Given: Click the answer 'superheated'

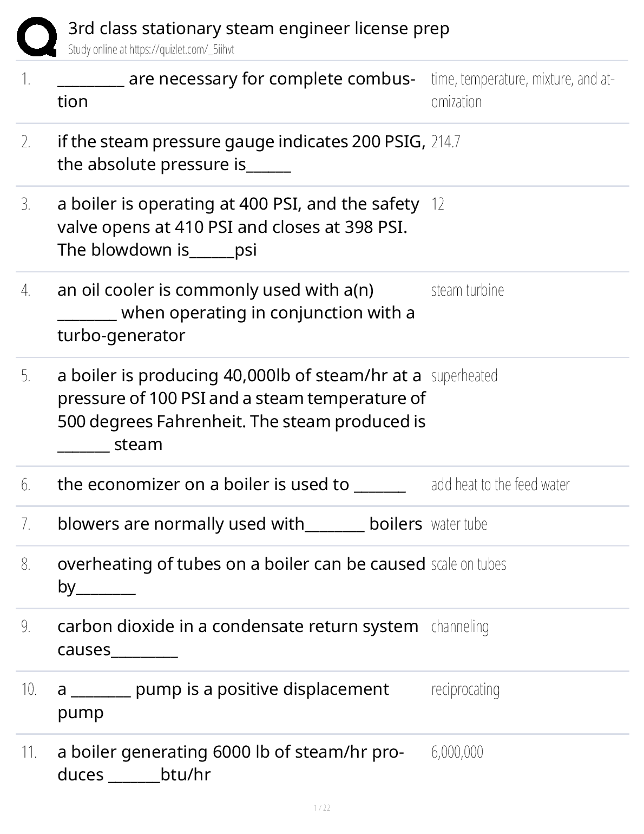Looking at the screenshot, I should pyautogui.click(x=464, y=376).
